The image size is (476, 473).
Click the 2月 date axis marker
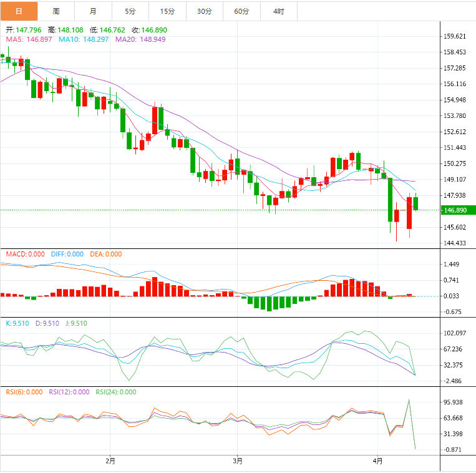pos(110,461)
